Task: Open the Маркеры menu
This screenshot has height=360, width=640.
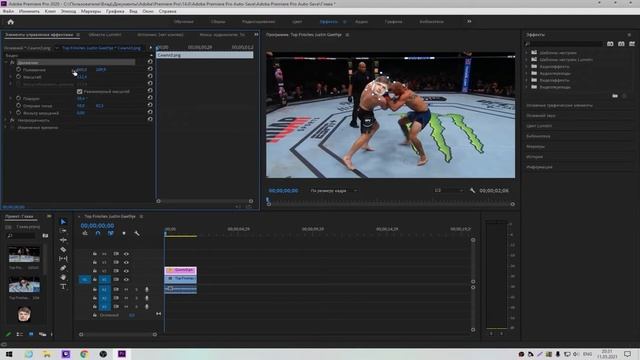Action: pyautogui.click(x=91, y=11)
